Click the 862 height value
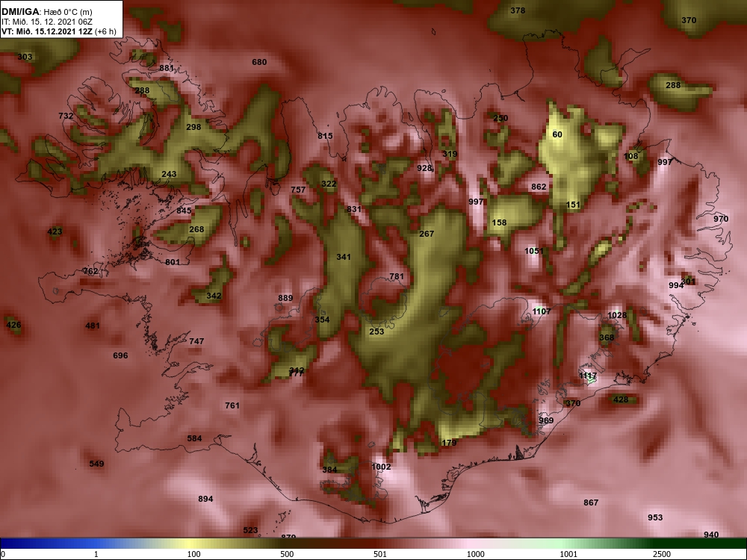This screenshot has width=747, height=560. [x=539, y=187]
